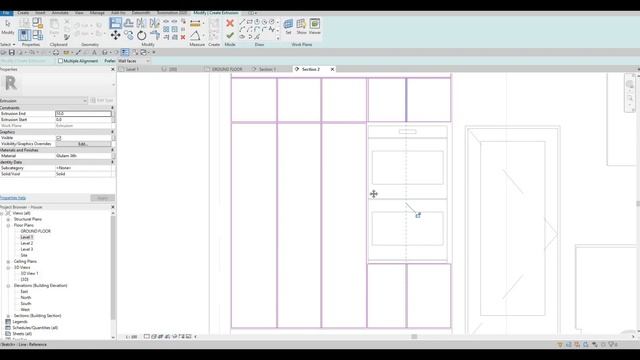This screenshot has height=360, width=640.
Task: Open the Manage ribbon tab
Action: tap(97, 13)
